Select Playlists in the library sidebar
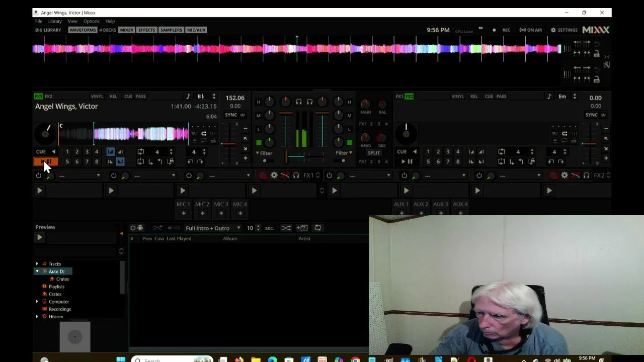The width and height of the screenshot is (644, 362). tap(56, 287)
